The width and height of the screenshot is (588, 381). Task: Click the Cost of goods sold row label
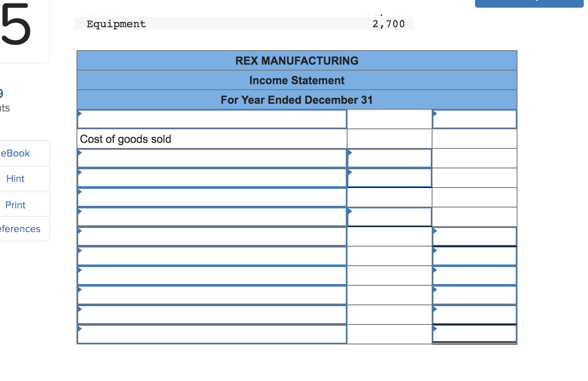pyautogui.click(x=126, y=139)
